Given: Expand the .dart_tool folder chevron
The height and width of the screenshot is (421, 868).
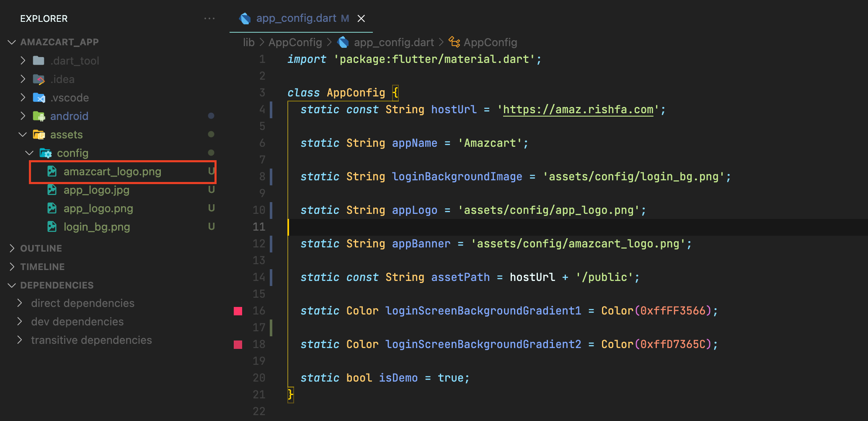Looking at the screenshot, I should [x=23, y=61].
